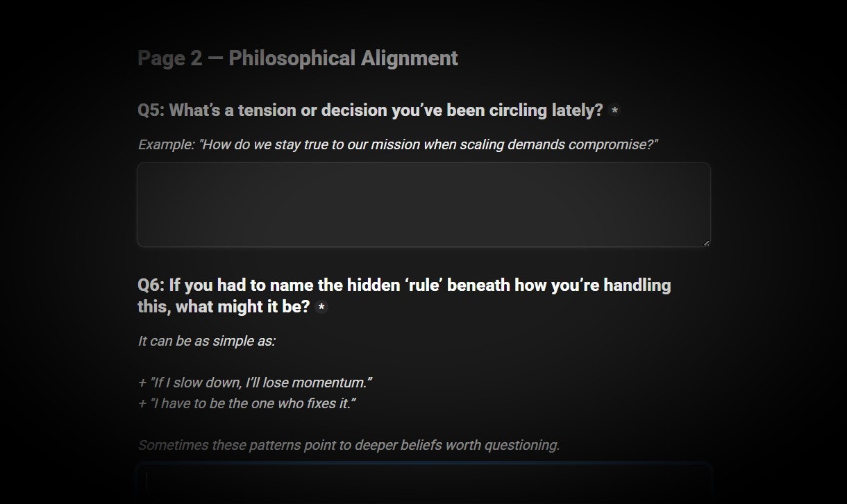
Task: Click 'what might it be?' in Q6
Action: [243, 306]
